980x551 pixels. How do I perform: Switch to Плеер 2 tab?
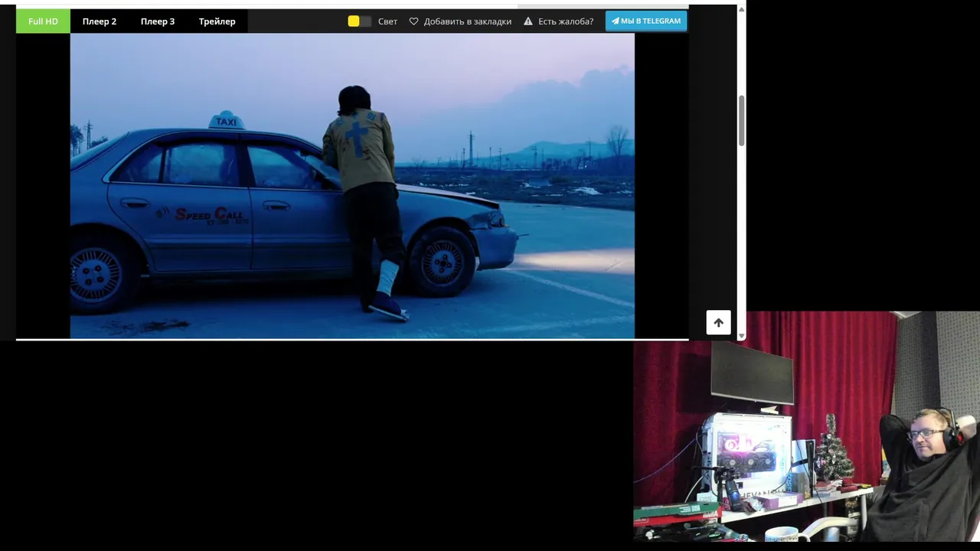[x=100, y=21]
